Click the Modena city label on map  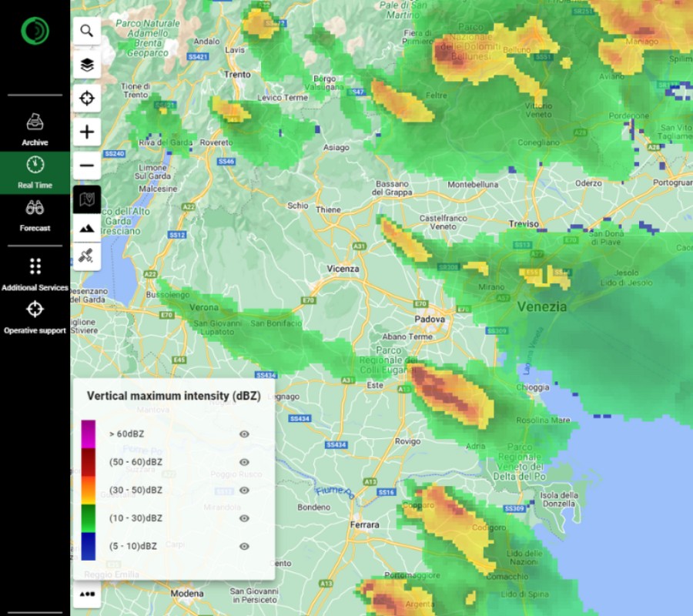click(x=187, y=594)
